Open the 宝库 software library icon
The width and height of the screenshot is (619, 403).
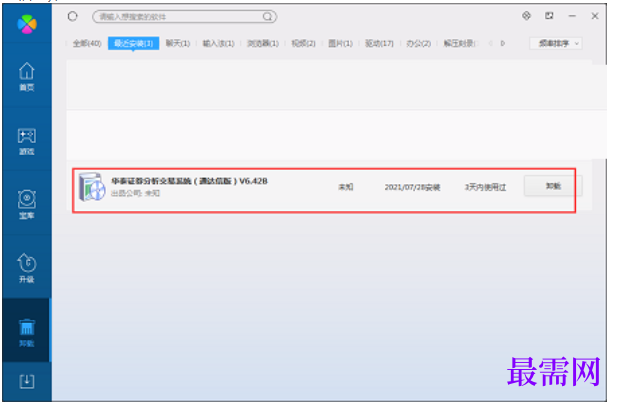click(x=26, y=204)
